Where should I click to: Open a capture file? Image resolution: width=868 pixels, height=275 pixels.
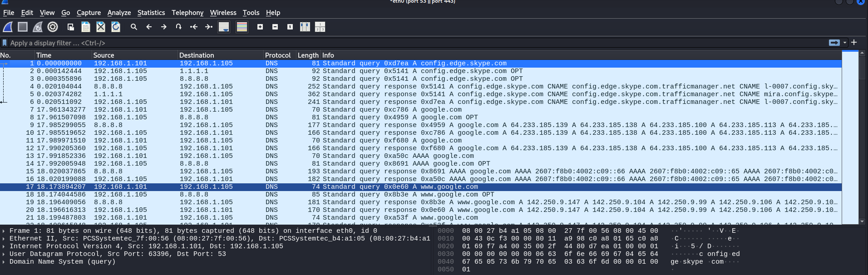[71, 27]
